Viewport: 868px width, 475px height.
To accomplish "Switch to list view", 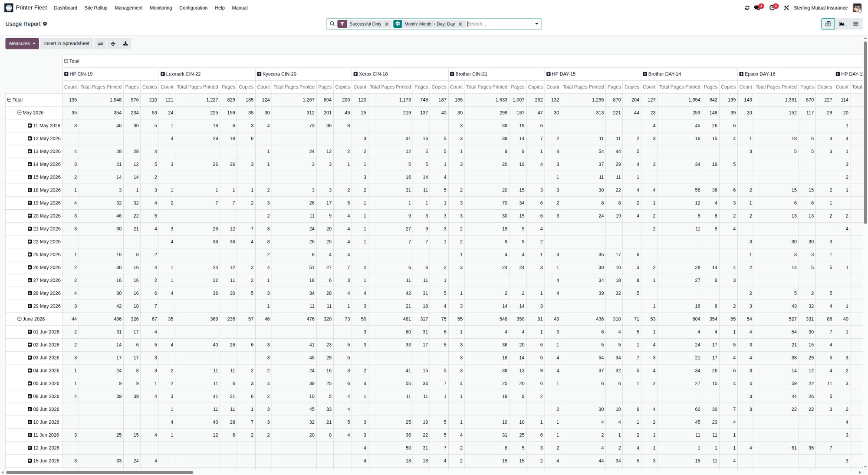I will click(856, 24).
